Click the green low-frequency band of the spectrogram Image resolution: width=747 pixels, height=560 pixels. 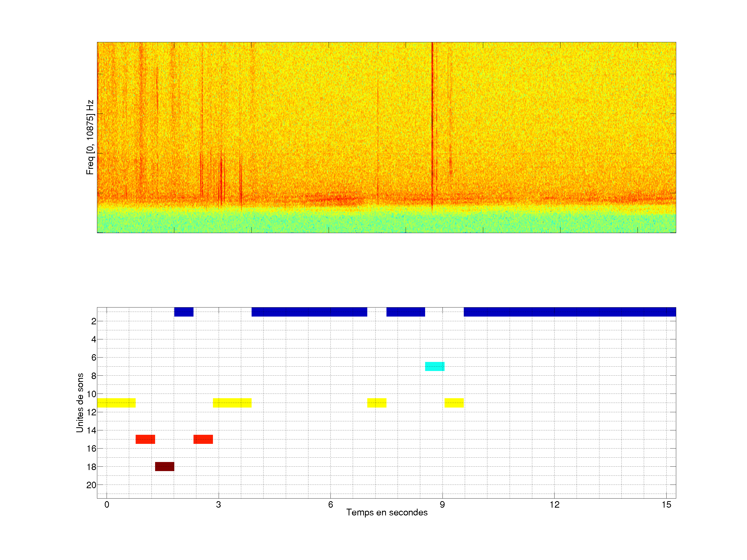pos(386,223)
